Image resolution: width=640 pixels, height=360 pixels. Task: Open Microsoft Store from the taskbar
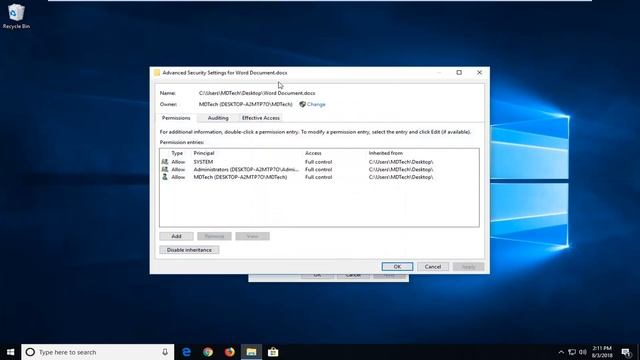pos(273,352)
